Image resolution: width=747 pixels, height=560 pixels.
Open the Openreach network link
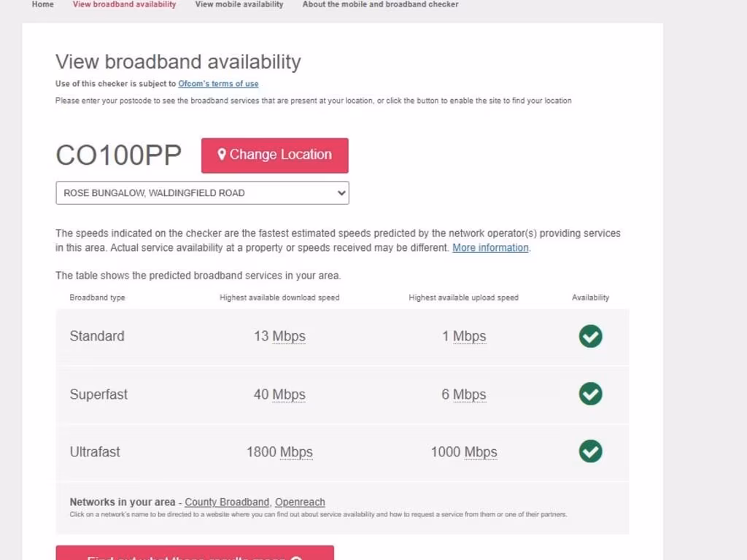(300, 502)
